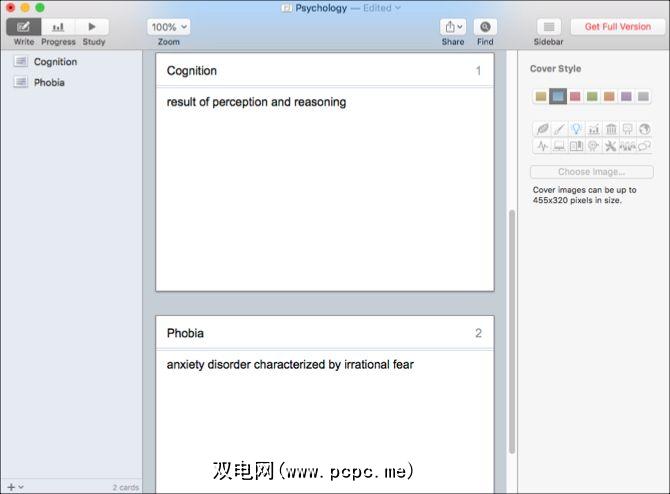Expand the chevron next to plus button
Screen dimensions: 670x494
pos(21,487)
